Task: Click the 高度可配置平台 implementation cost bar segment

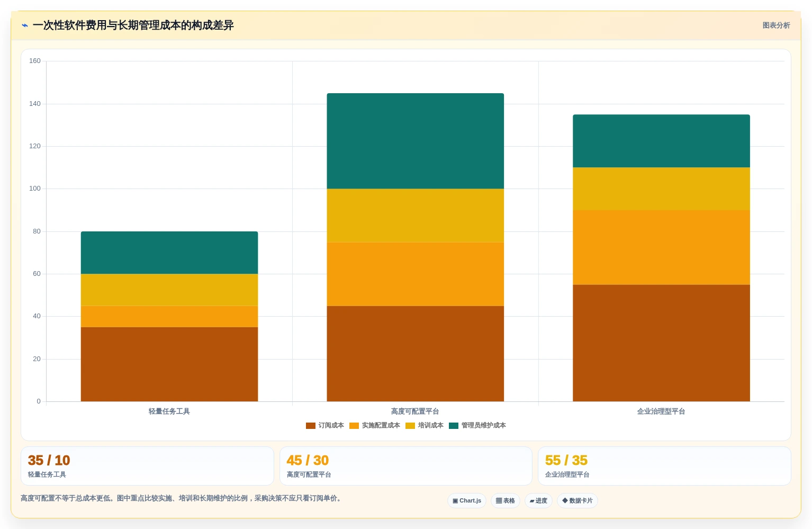Action: (x=416, y=274)
